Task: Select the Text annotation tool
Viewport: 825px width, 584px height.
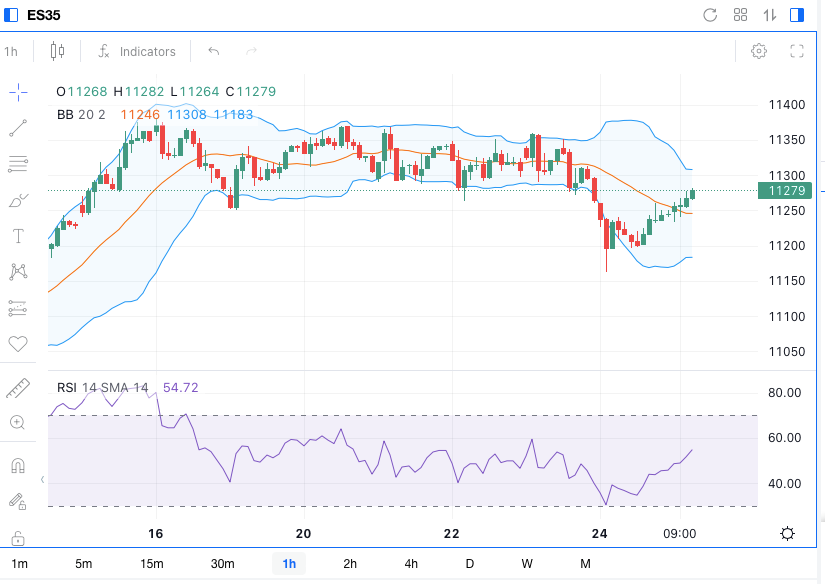Action: (x=18, y=236)
